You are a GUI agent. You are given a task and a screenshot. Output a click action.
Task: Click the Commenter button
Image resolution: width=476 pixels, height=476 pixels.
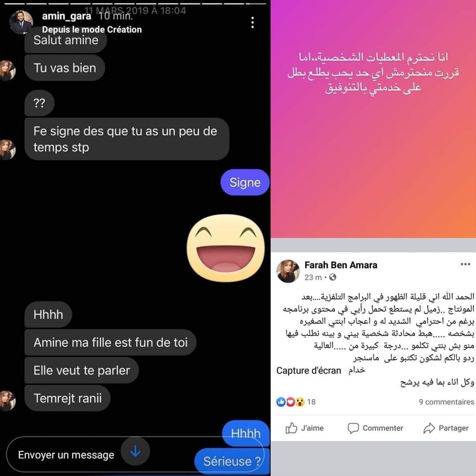point(375,428)
